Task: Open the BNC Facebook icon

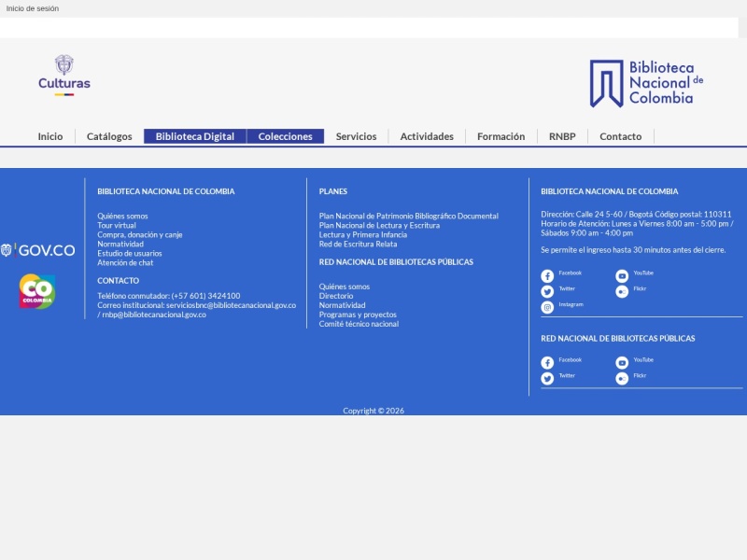Action: click(x=547, y=275)
